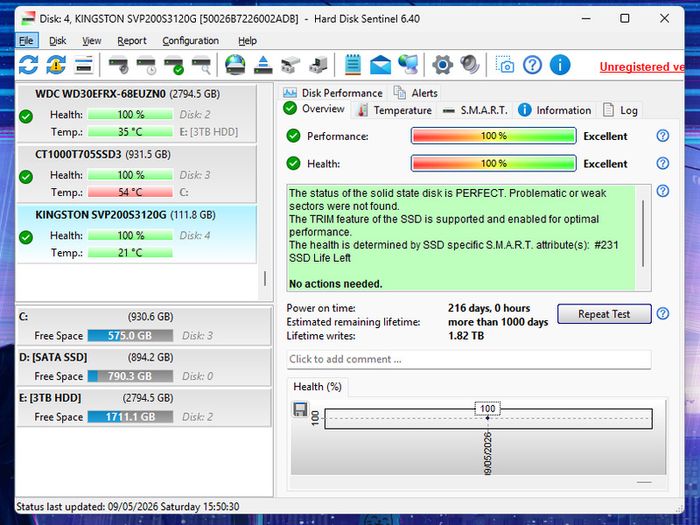Select the E: [3TB HDD] partition entry

coord(144,407)
